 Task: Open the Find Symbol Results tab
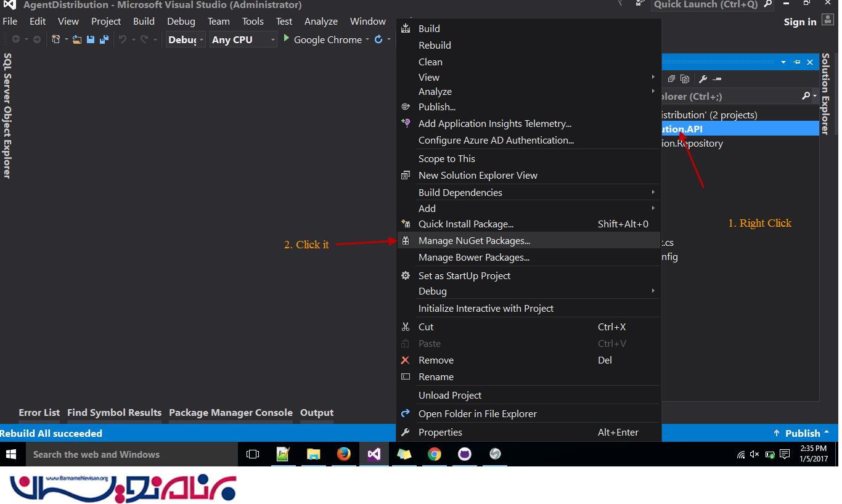pos(114,413)
